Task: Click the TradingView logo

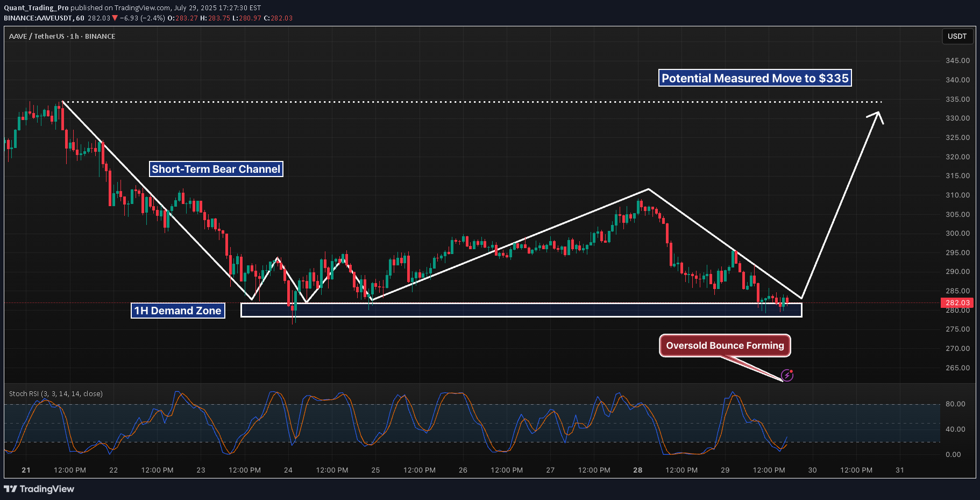Action: 39,489
